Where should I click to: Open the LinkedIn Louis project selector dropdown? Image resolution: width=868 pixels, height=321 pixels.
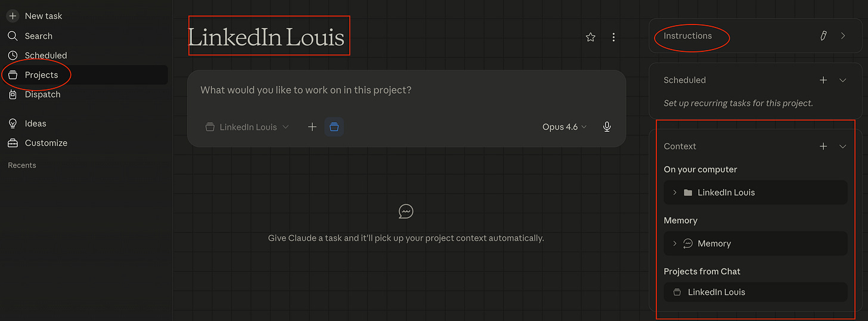tap(247, 127)
